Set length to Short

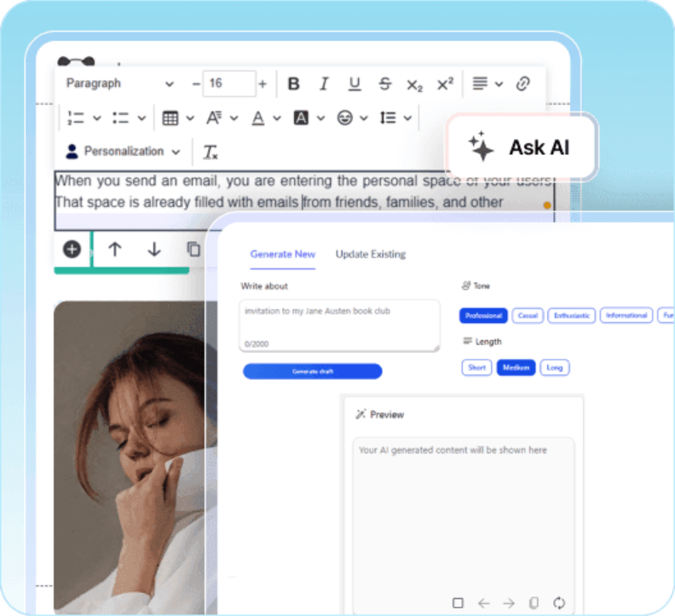[476, 367]
